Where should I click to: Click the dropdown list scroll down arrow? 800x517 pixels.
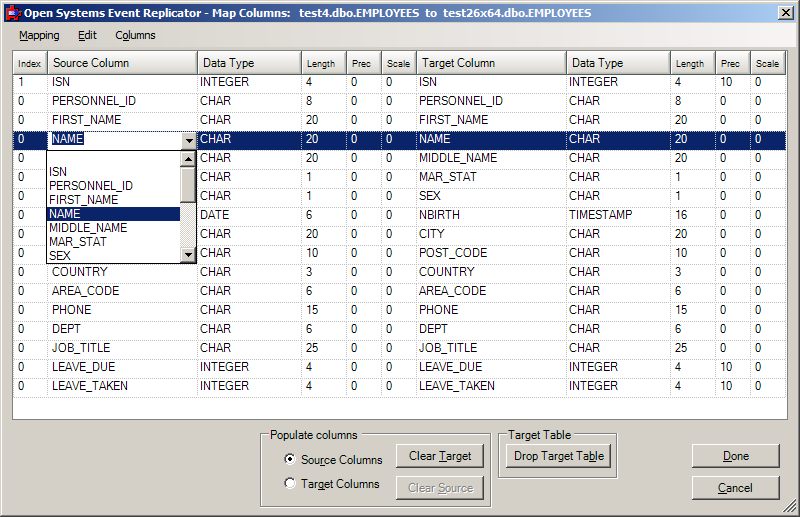coord(188,255)
